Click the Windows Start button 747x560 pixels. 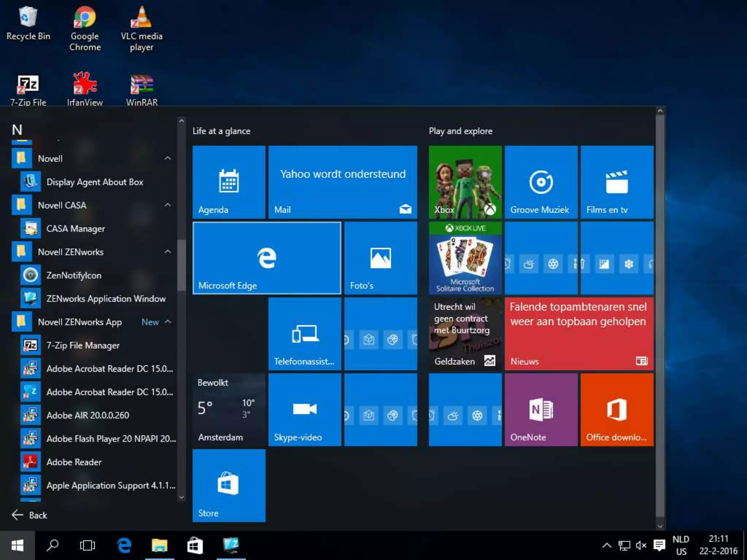[x=17, y=545]
